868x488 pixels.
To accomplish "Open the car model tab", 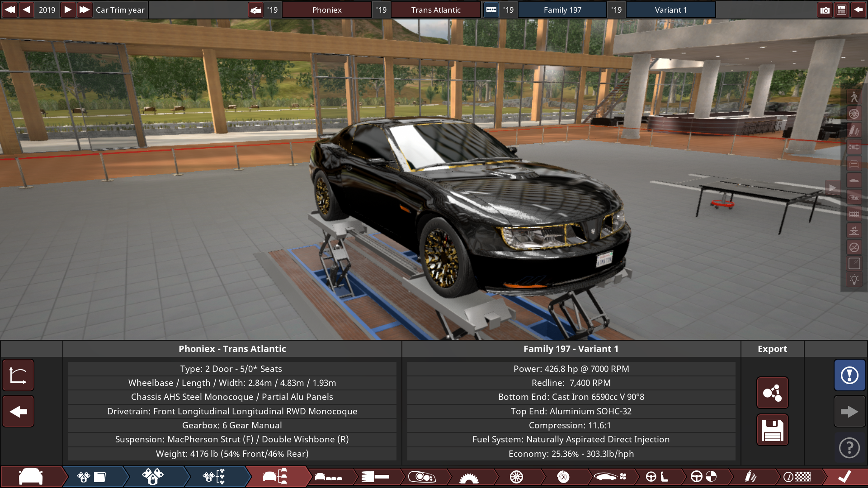I will click(x=31, y=477).
